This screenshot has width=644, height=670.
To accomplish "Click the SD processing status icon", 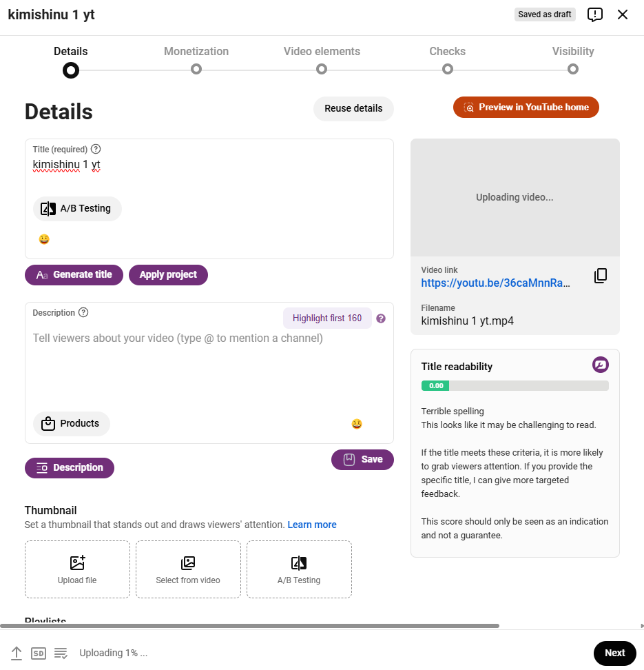I will tap(39, 653).
